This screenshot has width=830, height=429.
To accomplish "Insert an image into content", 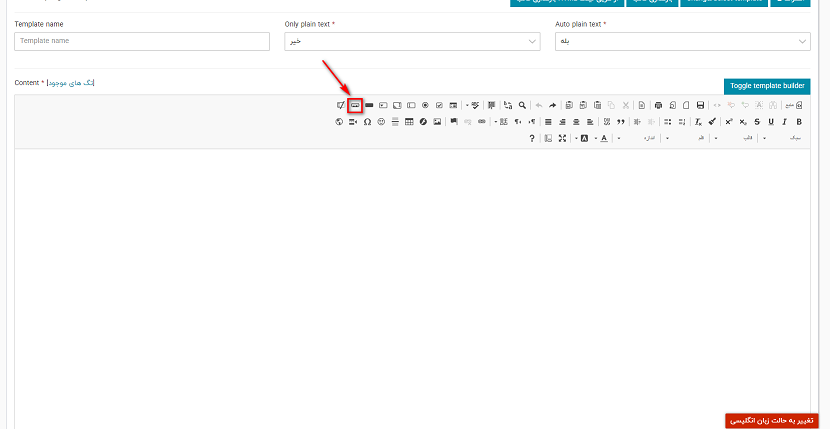I will [x=437, y=122].
